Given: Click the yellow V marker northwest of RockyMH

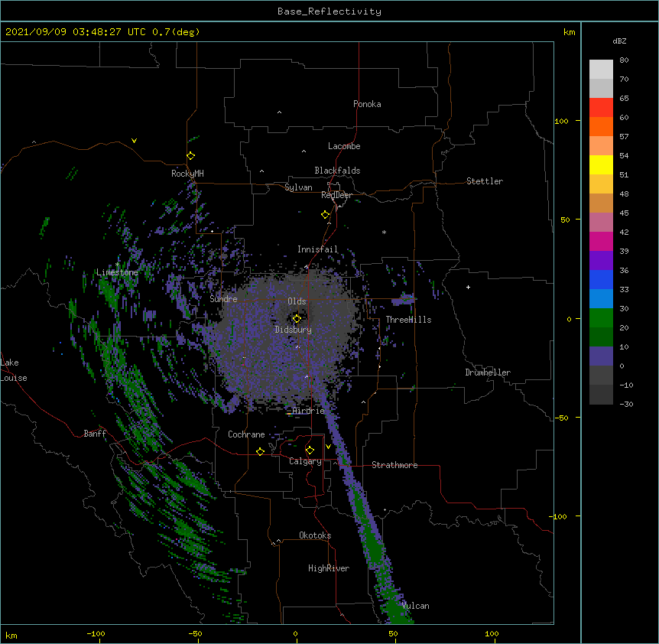Looking at the screenshot, I should point(134,141).
